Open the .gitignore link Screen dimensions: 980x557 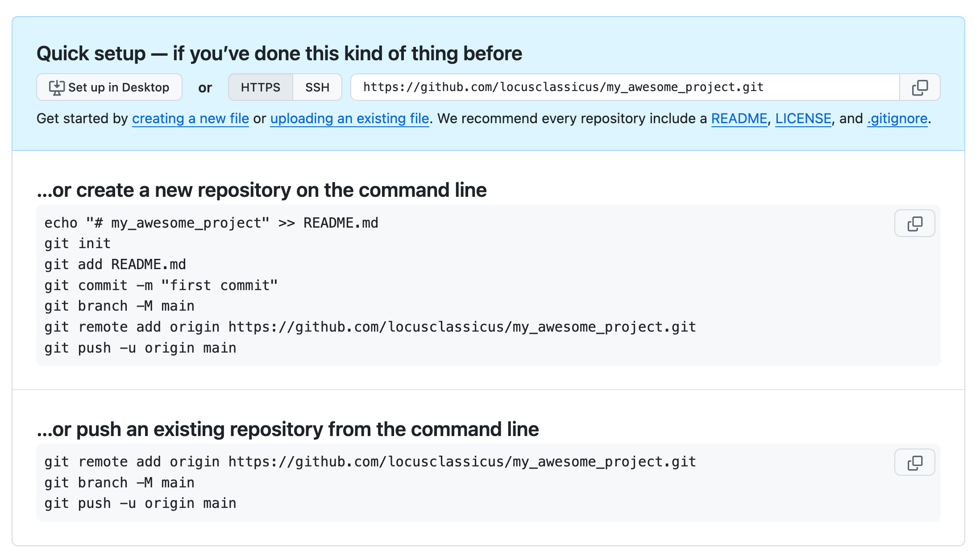tap(897, 119)
